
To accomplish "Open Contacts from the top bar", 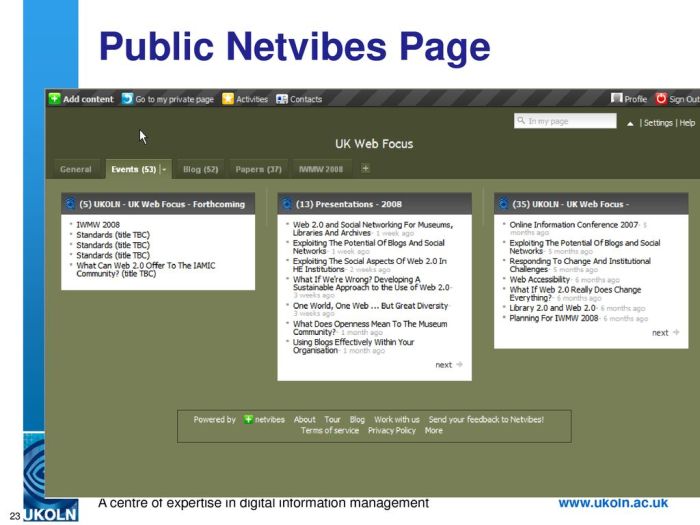I will click(306, 99).
